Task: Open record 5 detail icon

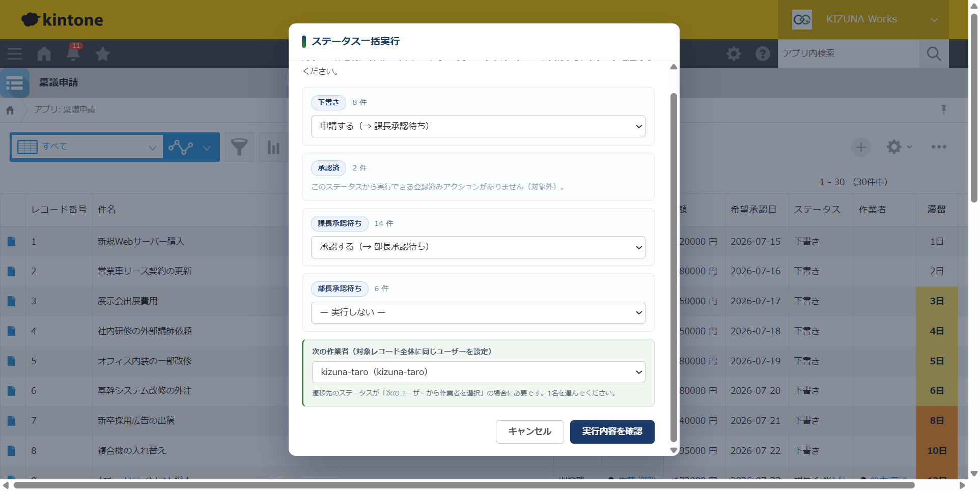Action: [x=11, y=361]
